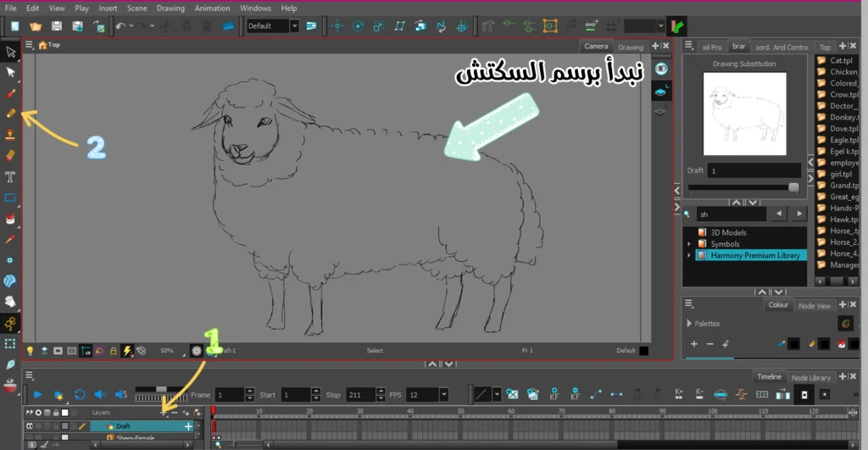Open the Camera view hamburger menu
The height and width of the screenshot is (450, 868).
coord(30,45)
